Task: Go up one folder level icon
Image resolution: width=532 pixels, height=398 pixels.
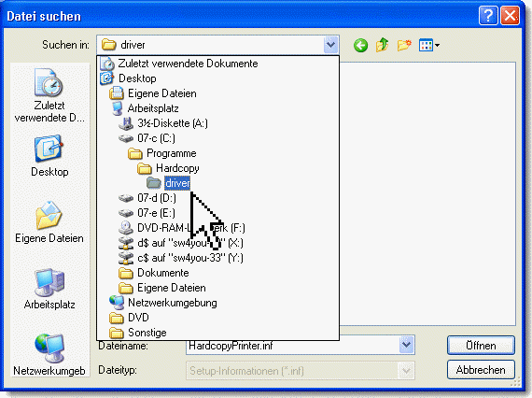Action: pyautogui.click(x=382, y=45)
